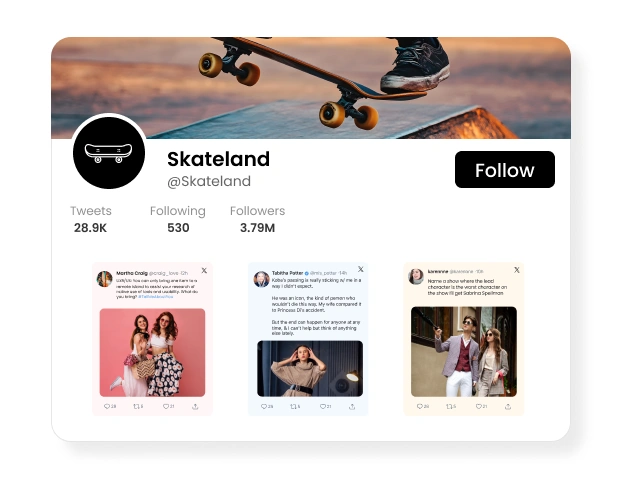
Task: Like Karennne's tweet with heart icon
Action: [x=478, y=406]
